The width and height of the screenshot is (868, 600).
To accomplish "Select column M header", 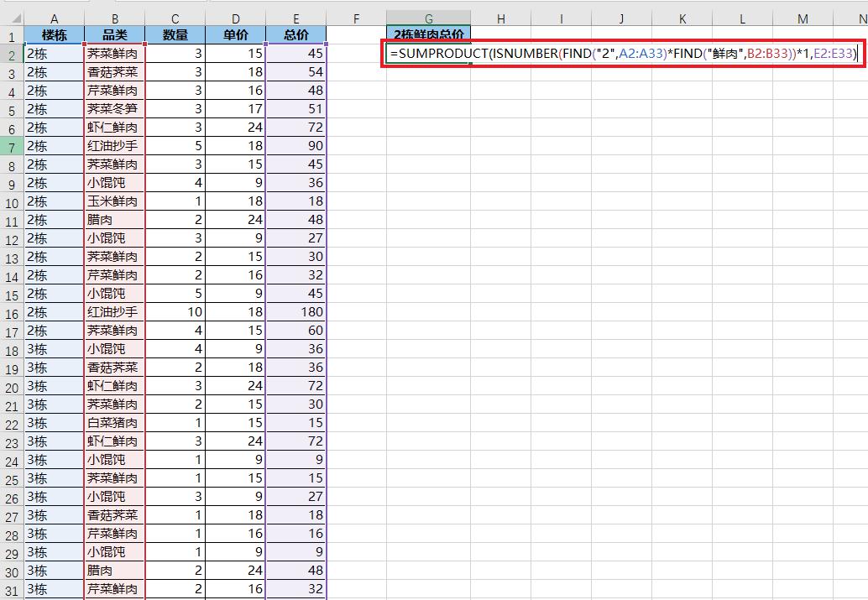I will click(x=803, y=18).
